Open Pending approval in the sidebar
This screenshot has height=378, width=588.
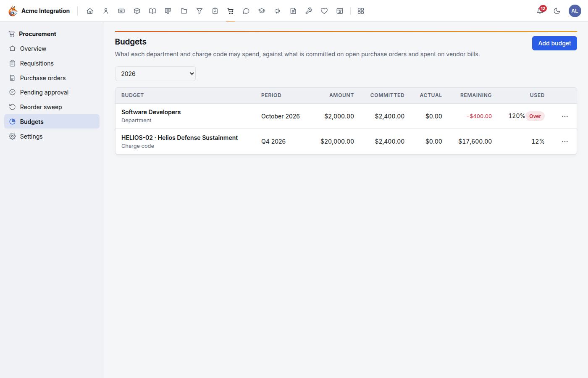coord(52,92)
